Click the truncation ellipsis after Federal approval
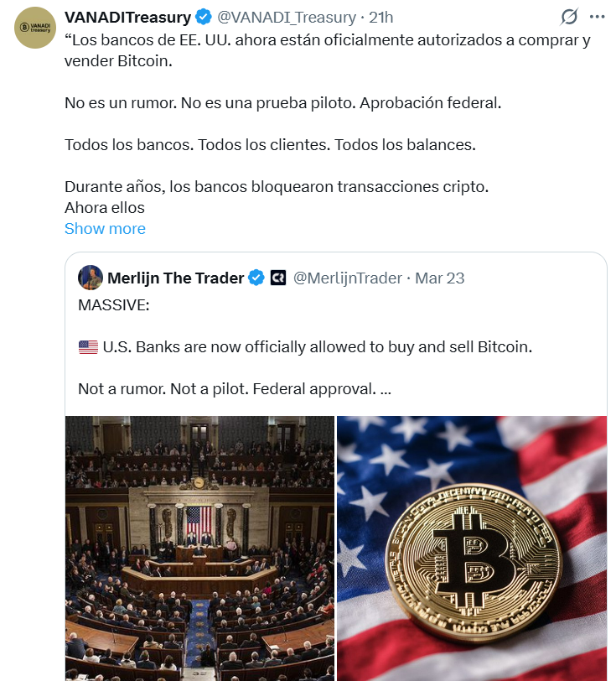 (x=386, y=389)
